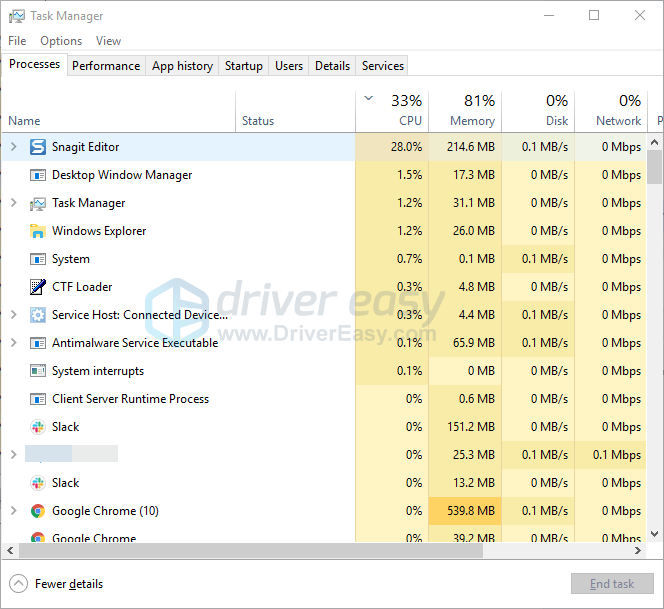Select the Antimalware Service Executable icon
The width and height of the screenshot is (664, 609).
[38, 343]
